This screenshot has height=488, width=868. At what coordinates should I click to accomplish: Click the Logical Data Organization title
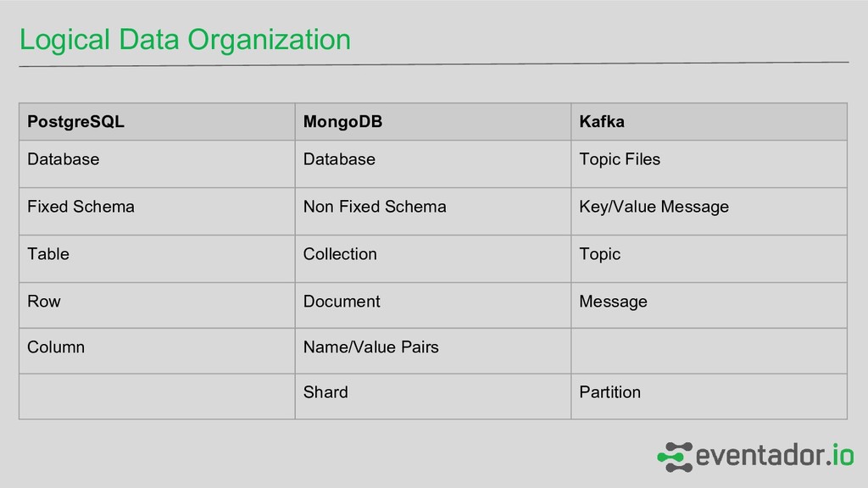tap(185, 39)
